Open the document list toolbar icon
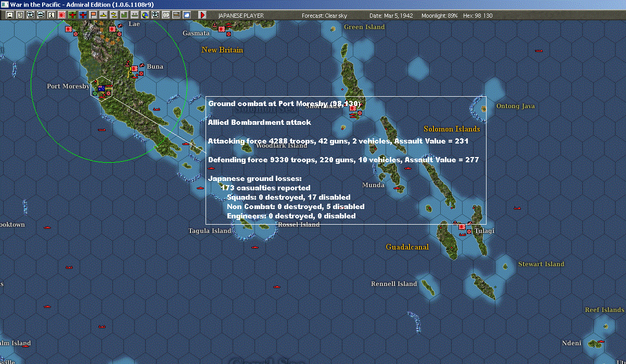626x364 pixels. coord(20,15)
